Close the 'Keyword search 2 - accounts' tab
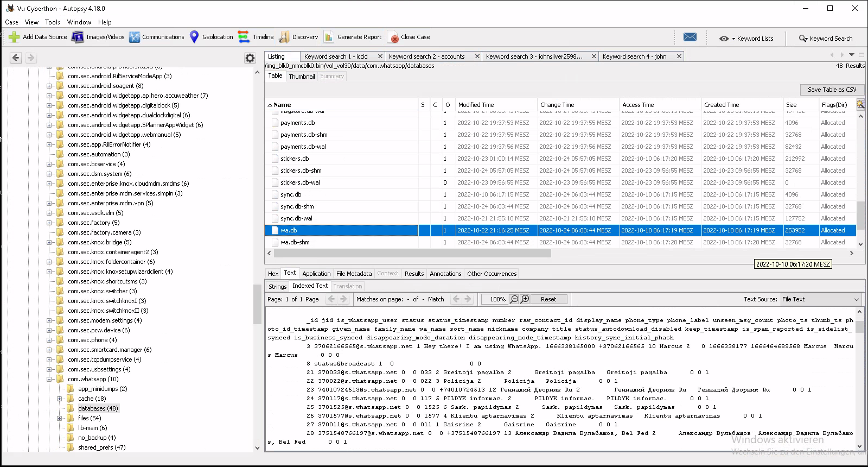Image resolution: width=868 pixels, height=467 pixels. 477,56
